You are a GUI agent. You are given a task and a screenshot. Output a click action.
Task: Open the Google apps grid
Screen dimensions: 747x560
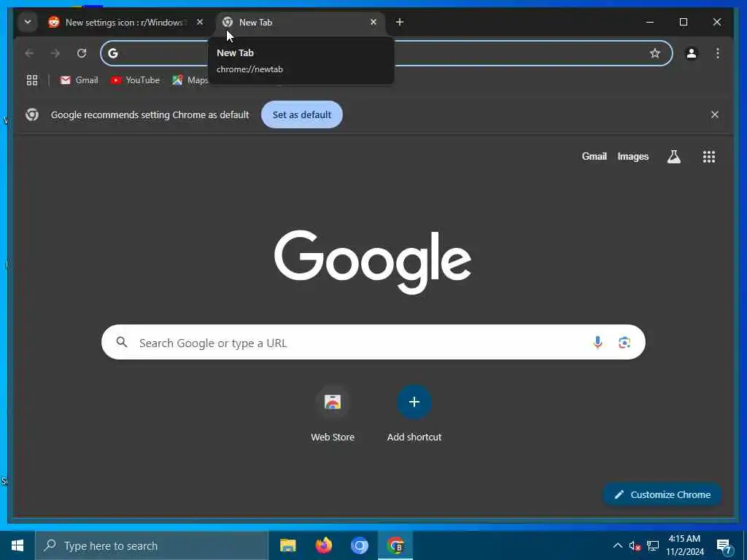pyautogui.click(x=709, y=157)
